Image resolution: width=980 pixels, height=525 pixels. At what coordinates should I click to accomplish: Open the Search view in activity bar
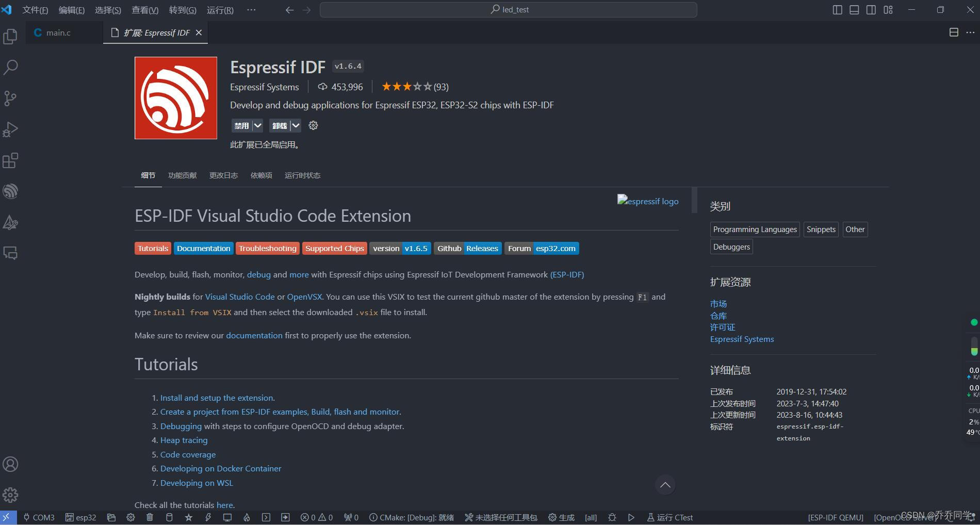10,67
